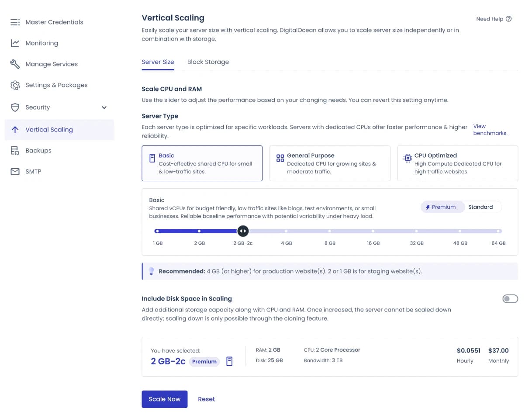Open the View benchmarks link
Viewport: 532px width, 415px height.
490,129
